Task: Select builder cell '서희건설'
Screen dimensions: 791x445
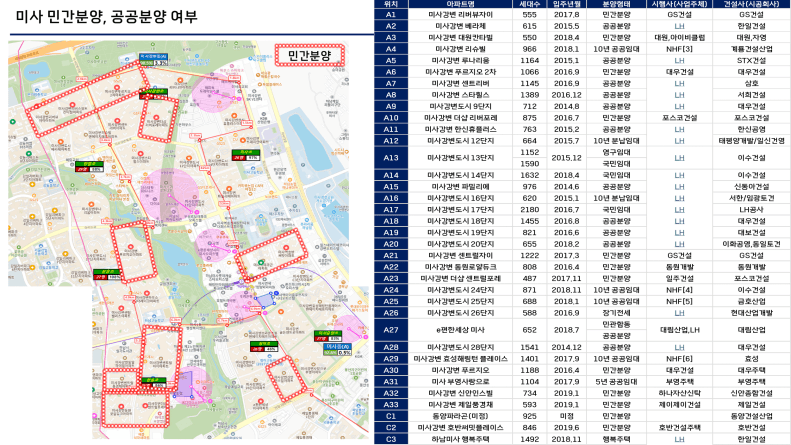Action: (751, 95)
